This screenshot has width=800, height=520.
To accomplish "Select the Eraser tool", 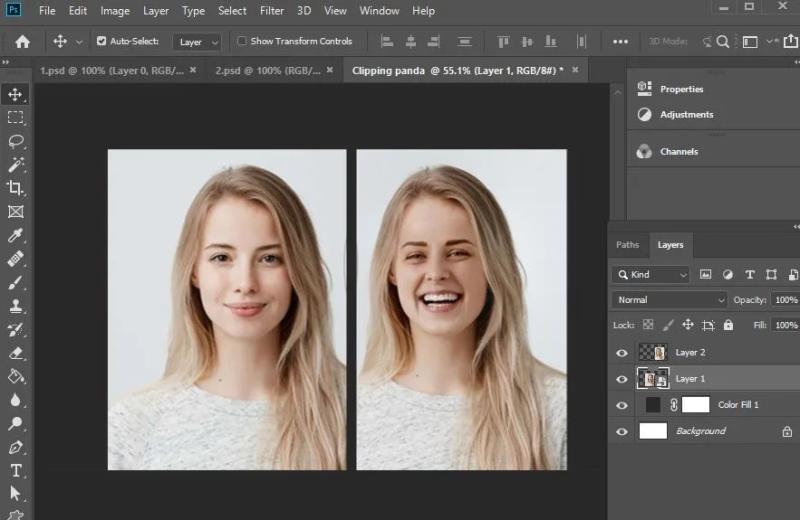I will (x=16, y=353).
